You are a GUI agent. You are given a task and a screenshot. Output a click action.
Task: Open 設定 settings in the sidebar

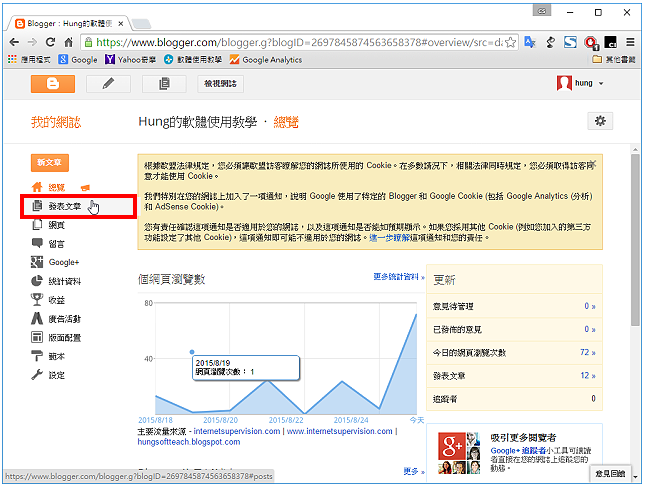pos(57,375)
